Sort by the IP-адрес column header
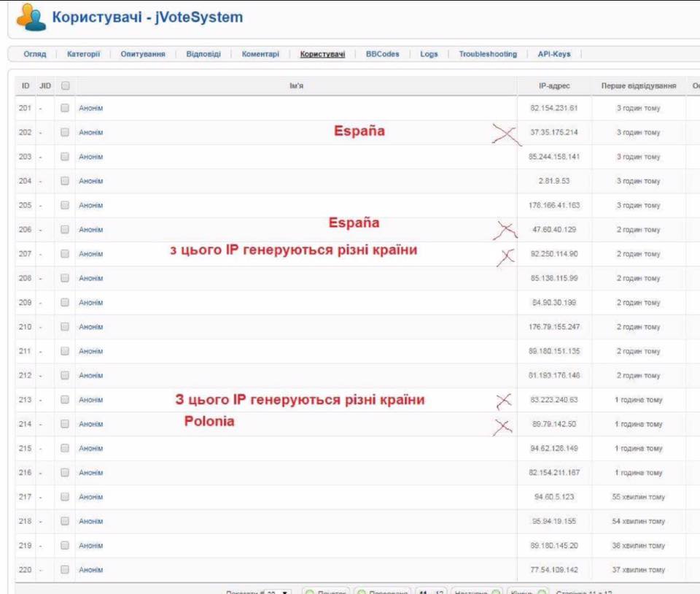 [554, 86]
